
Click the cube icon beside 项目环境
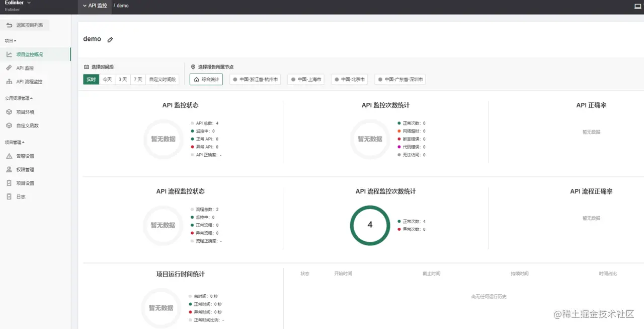coord(9,112)
